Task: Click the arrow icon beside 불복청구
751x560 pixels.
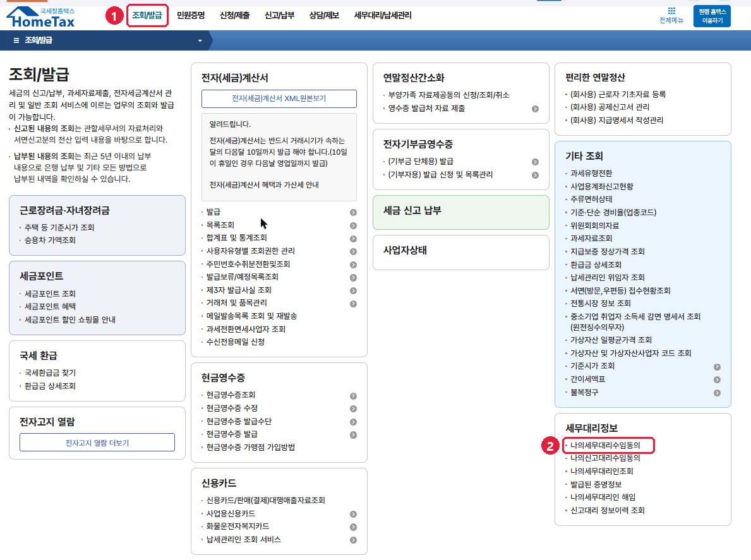Action: pyautogui.click(x=717, y=393)
